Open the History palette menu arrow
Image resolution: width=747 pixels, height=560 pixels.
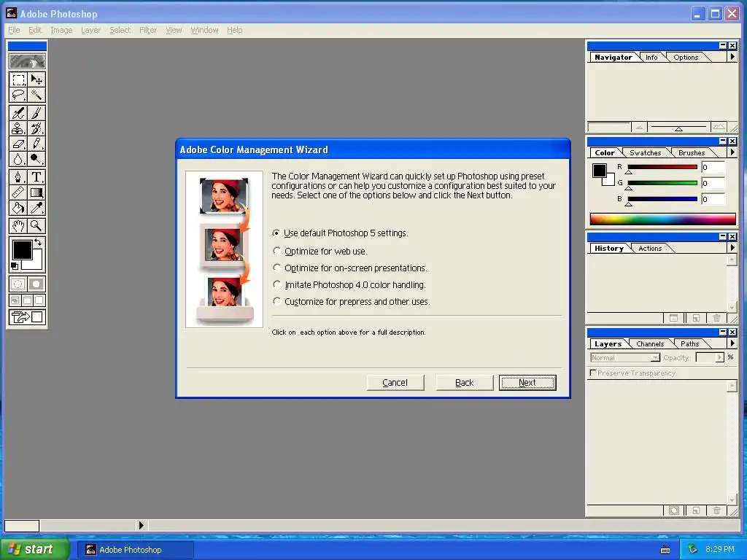tap(732, 248)
